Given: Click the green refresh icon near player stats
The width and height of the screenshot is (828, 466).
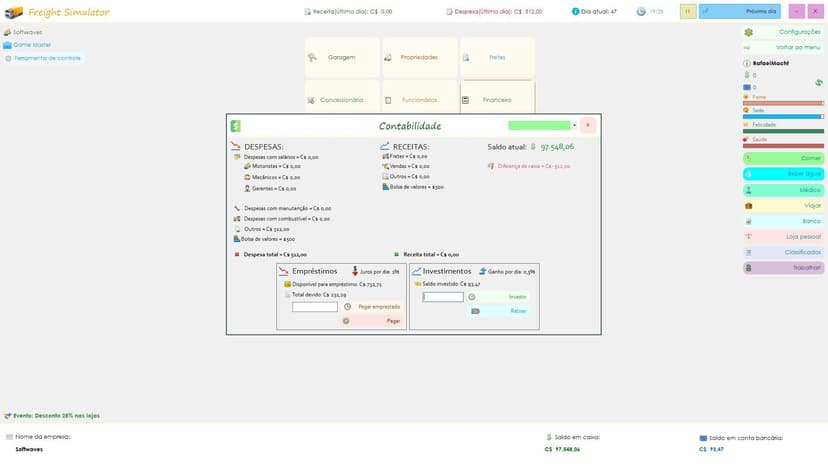Looking at the screenshot, I should coord(818,82).
